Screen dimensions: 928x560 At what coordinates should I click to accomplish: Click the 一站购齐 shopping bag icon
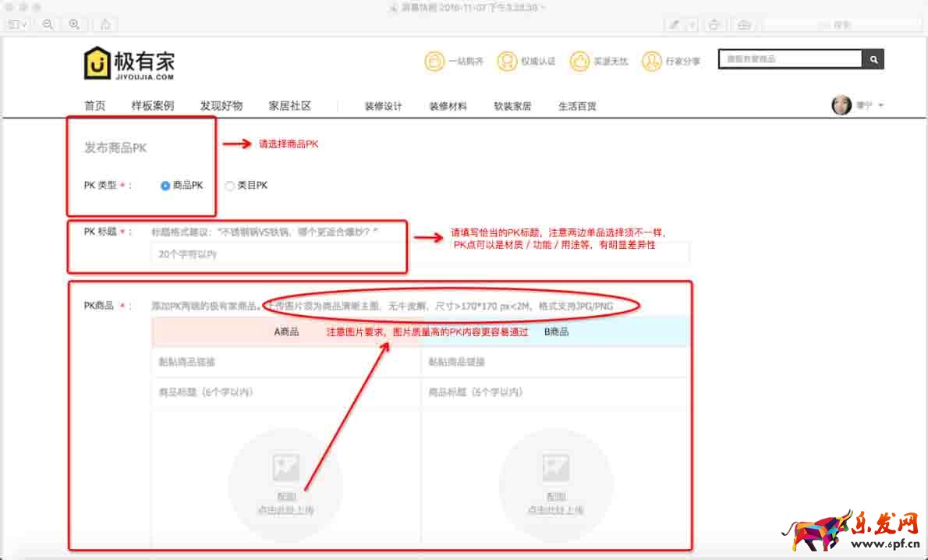434,61
